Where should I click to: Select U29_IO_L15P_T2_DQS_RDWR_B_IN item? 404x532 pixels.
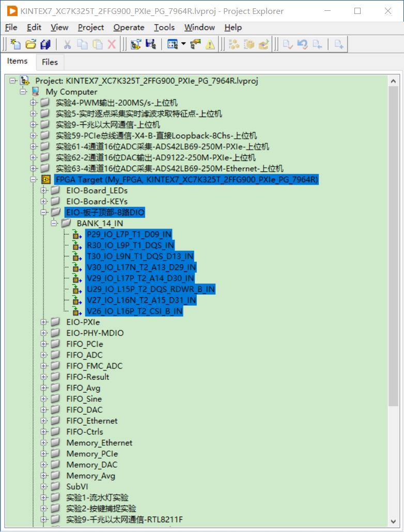150,289
